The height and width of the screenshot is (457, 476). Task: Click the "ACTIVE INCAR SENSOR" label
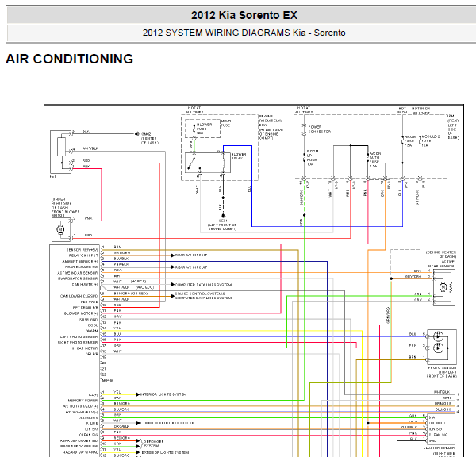click(x=440, y=264)
